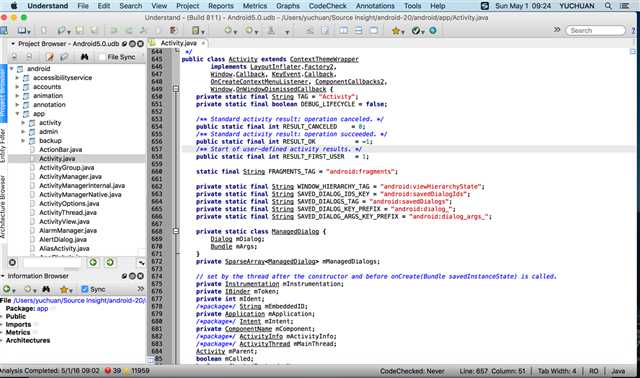Click the green checkmark CodeCheck icon in the main toolbar
Screen dimensions: 640x378
pyautogui.click(x=416, y=31)
